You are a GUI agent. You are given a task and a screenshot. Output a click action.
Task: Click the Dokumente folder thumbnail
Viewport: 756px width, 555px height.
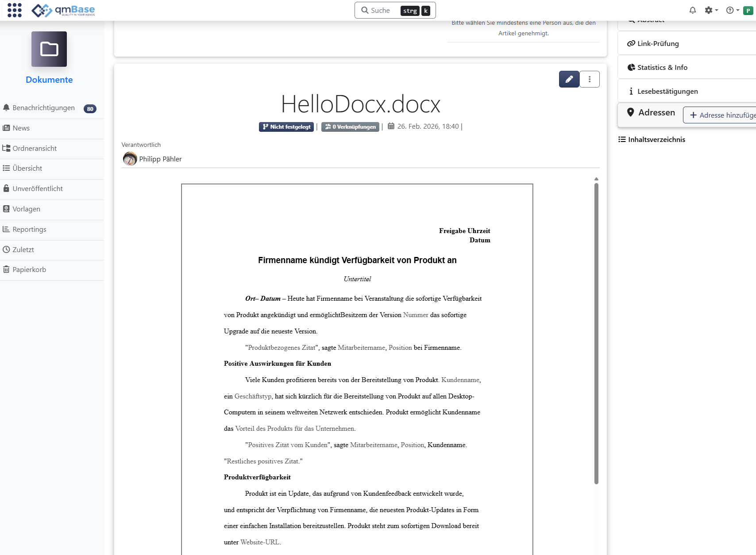(49, 49)
